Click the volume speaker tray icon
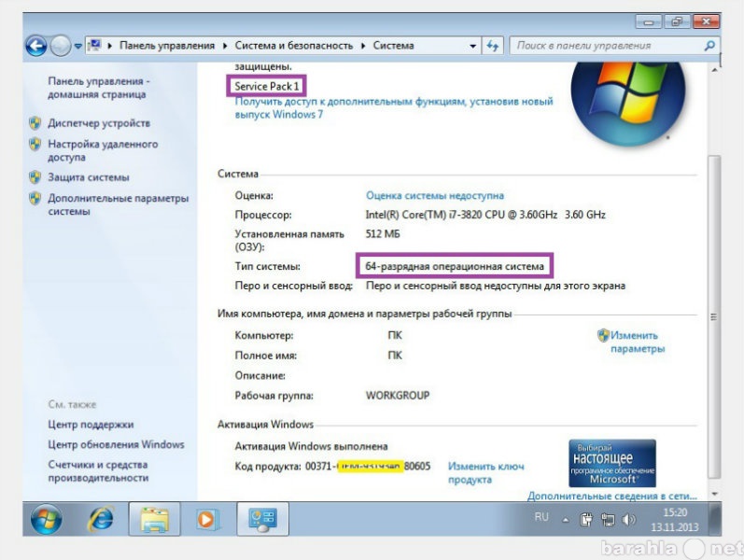 628,520
